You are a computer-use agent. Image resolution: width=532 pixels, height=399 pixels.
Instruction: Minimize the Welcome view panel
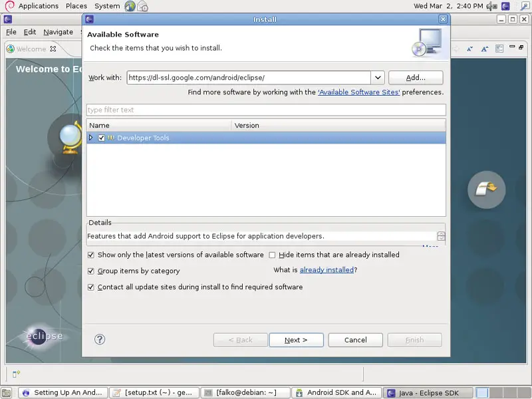(512, 47)
